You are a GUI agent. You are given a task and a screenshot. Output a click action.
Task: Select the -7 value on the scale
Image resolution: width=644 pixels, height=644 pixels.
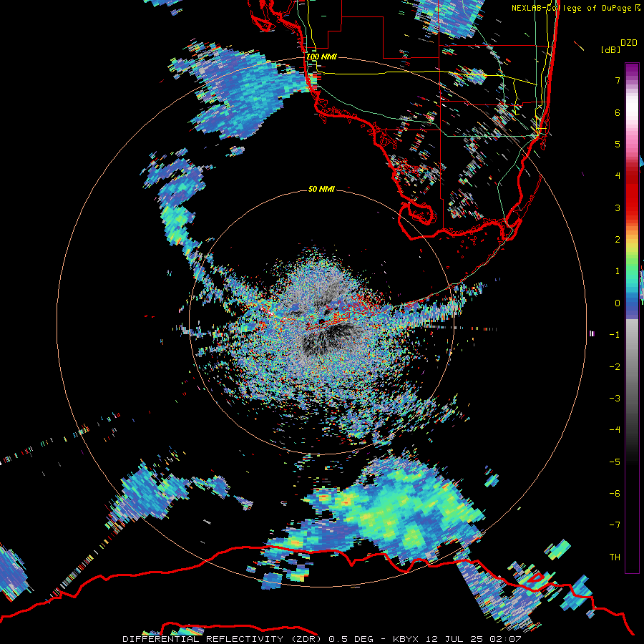[615, 525]
